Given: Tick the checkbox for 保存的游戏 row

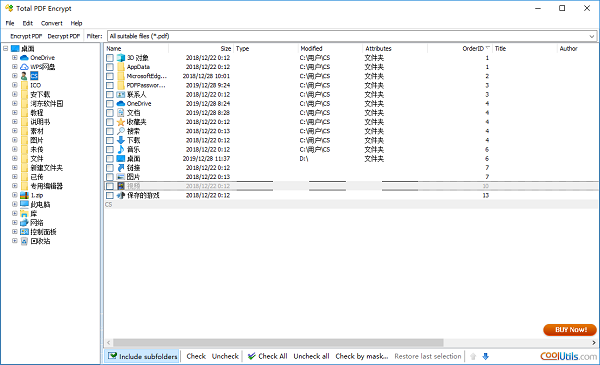Looking at the screenshot, I should pos(110,195).
